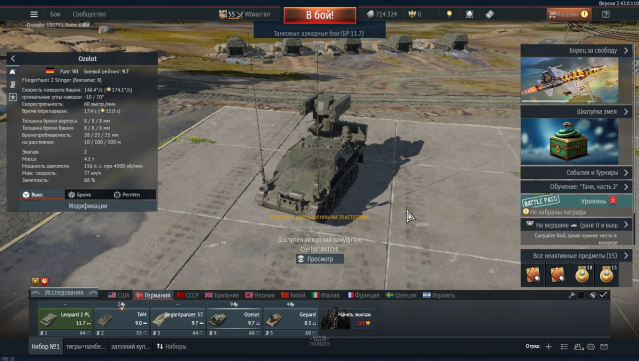The image size is (639, 361).
Task: Select the Набор №1 preset tab
Action: [46, 347]
